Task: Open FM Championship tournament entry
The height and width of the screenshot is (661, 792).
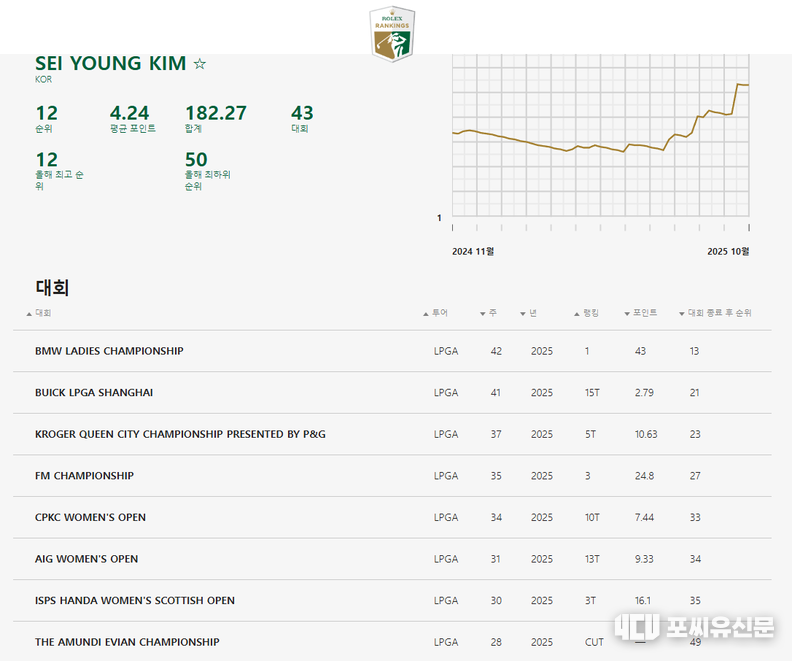Action: tap(84, 476)
